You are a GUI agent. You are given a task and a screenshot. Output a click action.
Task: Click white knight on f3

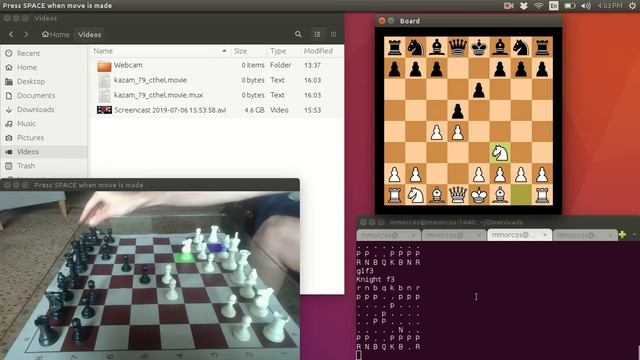click(500, 153)
